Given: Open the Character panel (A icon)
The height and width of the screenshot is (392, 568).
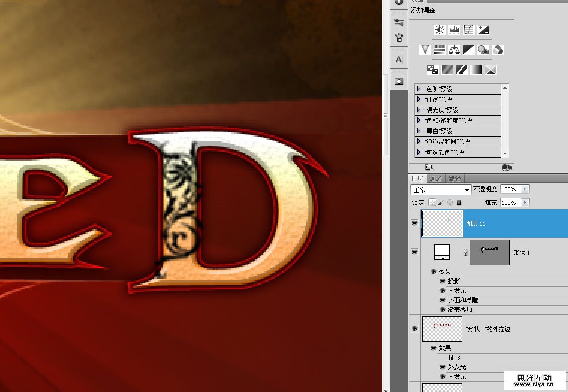Looking at the screenshot, I should pyautogui.click(x=399, y=59).
